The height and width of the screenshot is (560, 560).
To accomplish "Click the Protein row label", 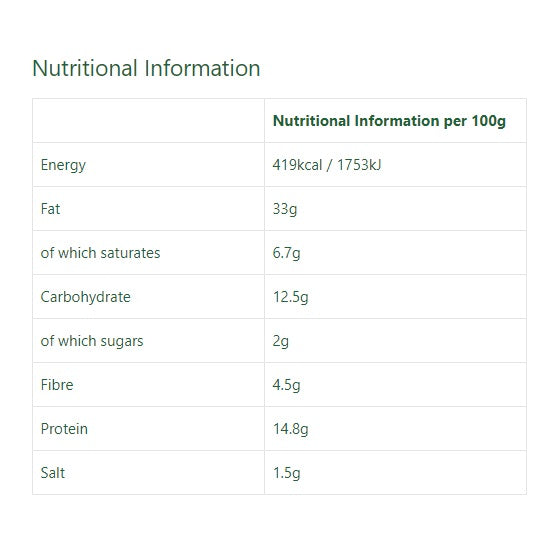I will click(64, 429).
